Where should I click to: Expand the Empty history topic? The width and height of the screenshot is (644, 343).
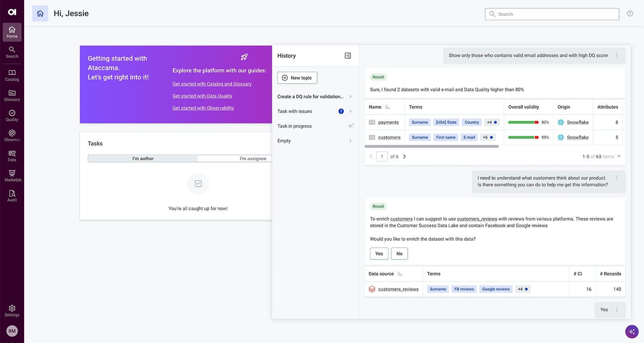pyautogui.click(x=350, y=141)
